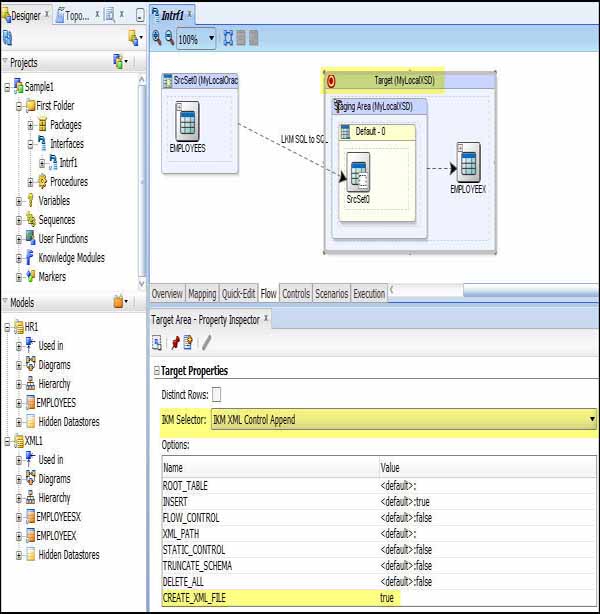Select Diagrams under HR1 model
The height and width of the screenshot is (614, 600).
tap(54, 365)
